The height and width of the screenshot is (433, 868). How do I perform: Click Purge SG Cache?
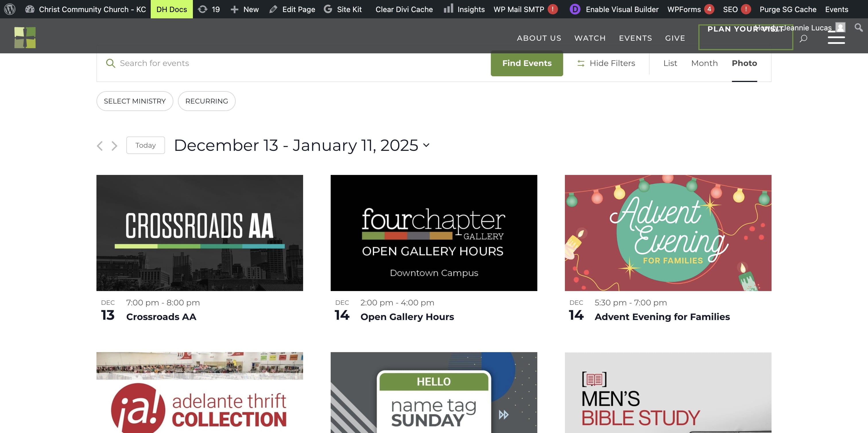pos(788,9)
